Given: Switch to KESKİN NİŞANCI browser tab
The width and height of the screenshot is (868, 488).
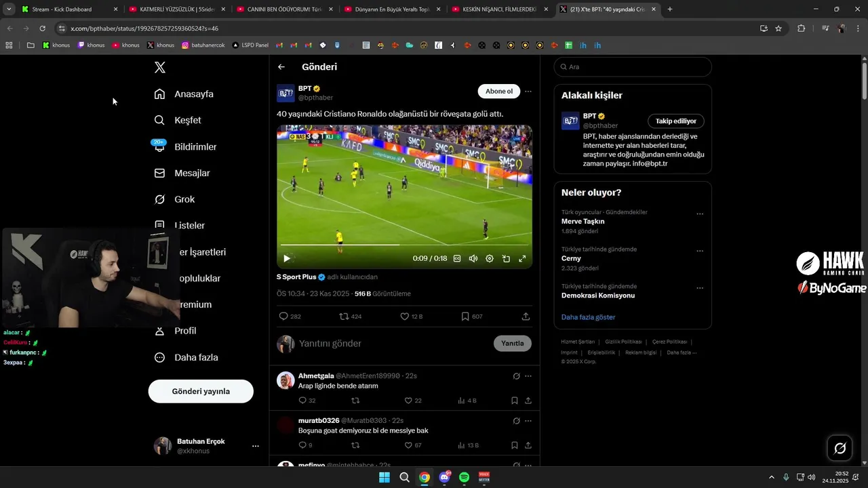Looking at the screenshot, I should [500, 9].
